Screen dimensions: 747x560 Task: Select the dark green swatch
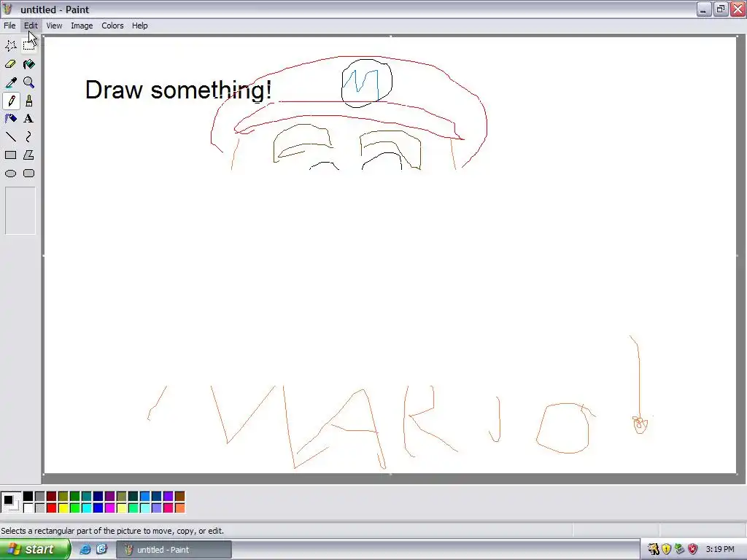click(75, 497)
